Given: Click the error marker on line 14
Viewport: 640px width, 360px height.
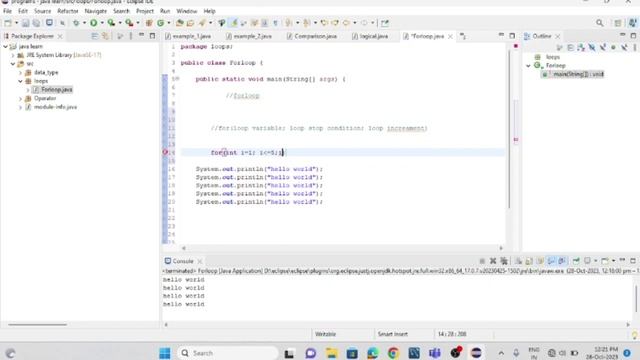Looking at the screenshot, I should point(165,152).
